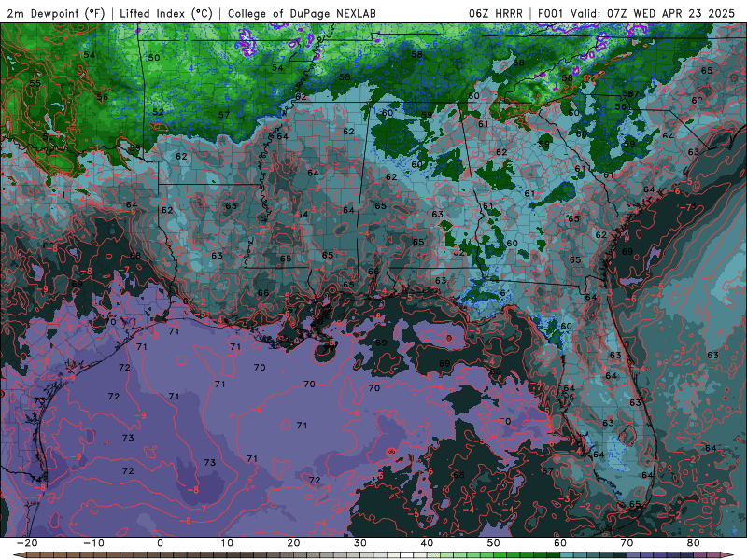Click the "College of DuPage NEXLAB" header text
Image resolution: width=747 pixels, height=560 pixels.
click(x=302, y=13)
